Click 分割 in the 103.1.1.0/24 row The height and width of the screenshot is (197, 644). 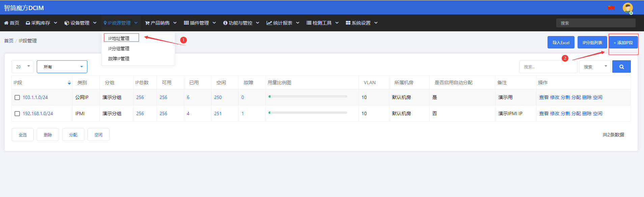point(565,97)
